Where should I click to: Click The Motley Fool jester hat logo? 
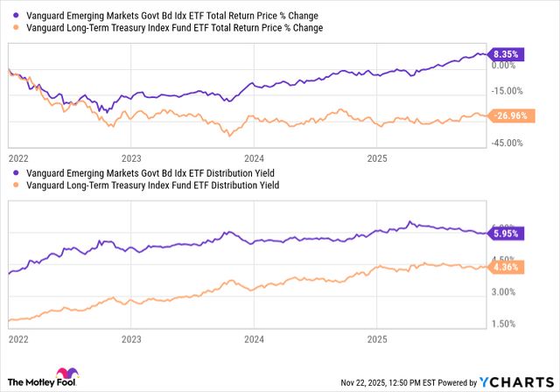click(66, 376)
